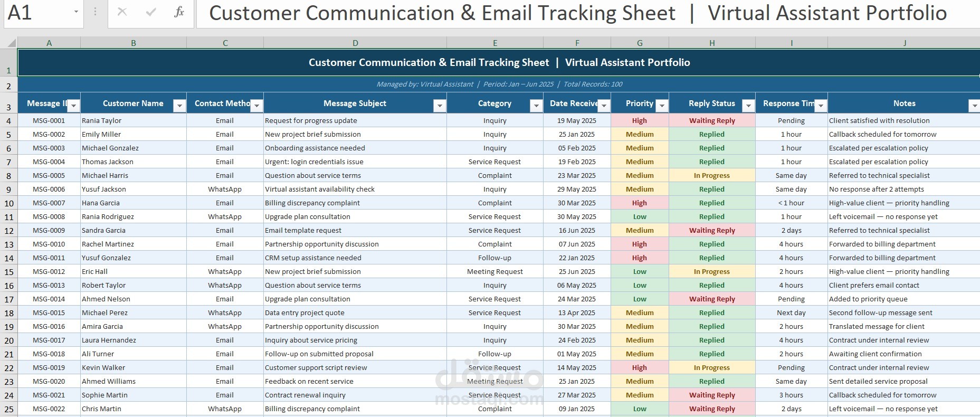
Task: Click the Message ID header cell
Action: pyautogui.click(x=49, y=103)
